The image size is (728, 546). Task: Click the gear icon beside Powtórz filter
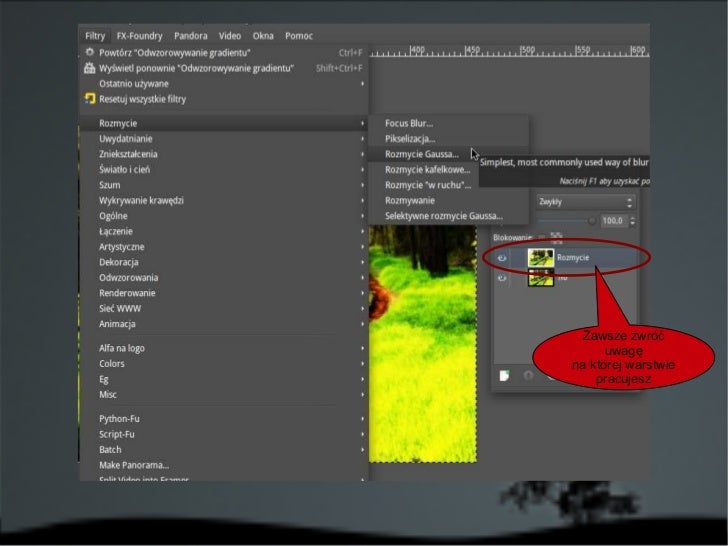coord(90,53)
